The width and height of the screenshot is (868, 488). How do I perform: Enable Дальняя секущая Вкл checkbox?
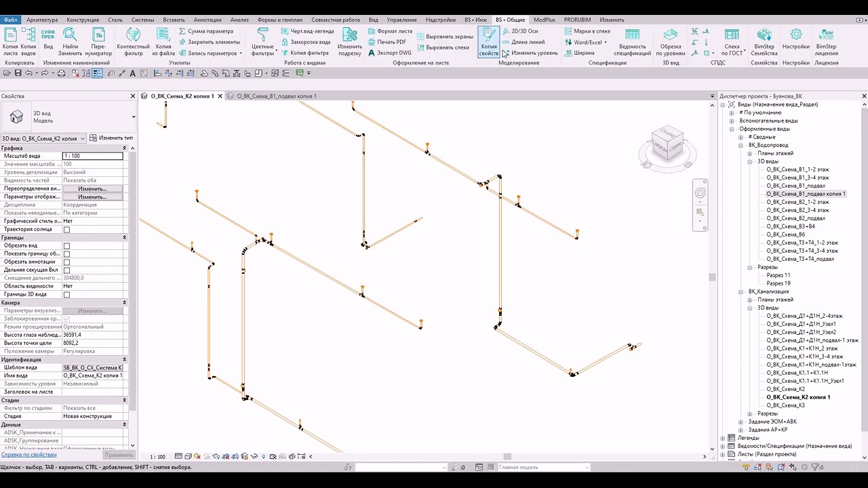[x=66, y=270]
